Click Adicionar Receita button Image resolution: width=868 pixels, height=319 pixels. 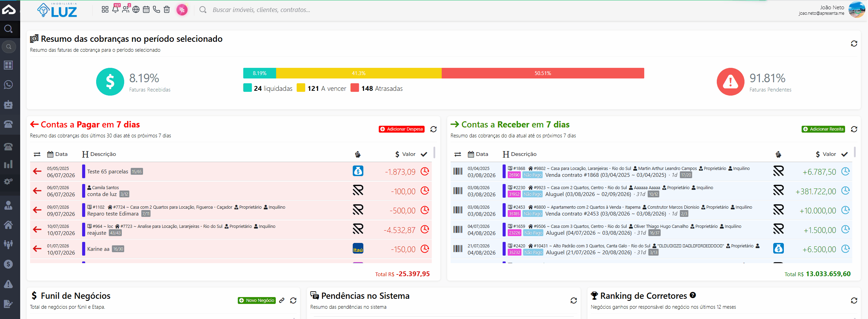[823, 129]
